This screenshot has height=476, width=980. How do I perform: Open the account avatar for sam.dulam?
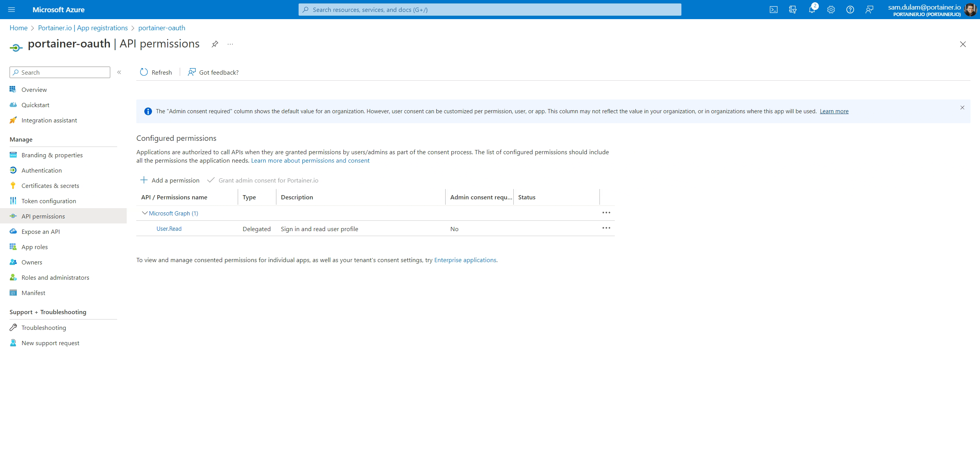coord(970,10)
